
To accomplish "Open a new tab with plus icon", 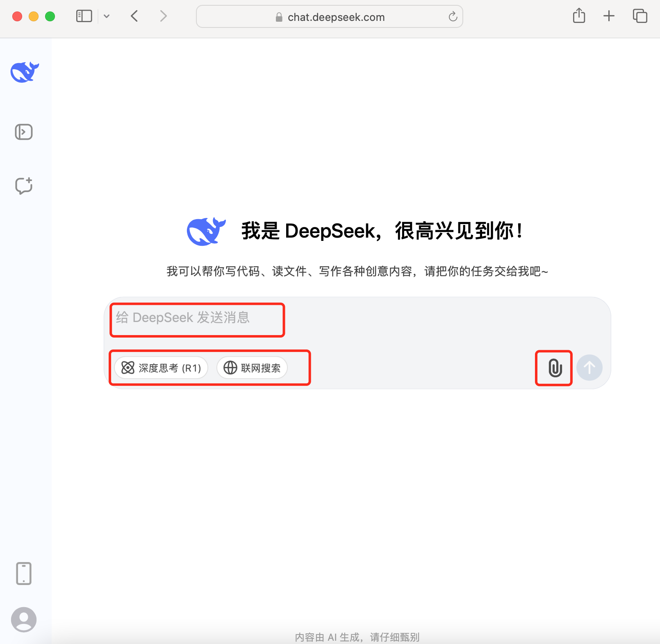I will pos(609,16).
